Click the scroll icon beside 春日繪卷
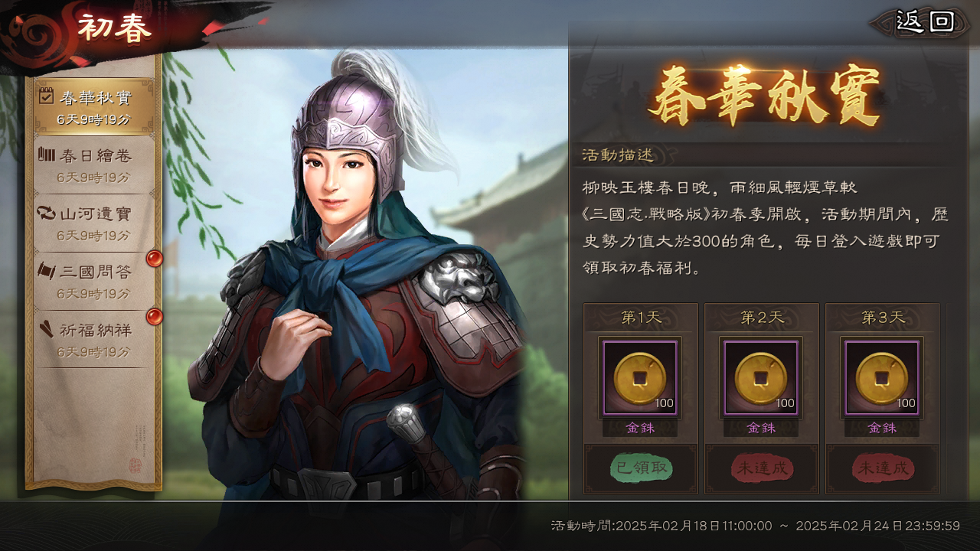Screen dimensions: 980x551 46,155
